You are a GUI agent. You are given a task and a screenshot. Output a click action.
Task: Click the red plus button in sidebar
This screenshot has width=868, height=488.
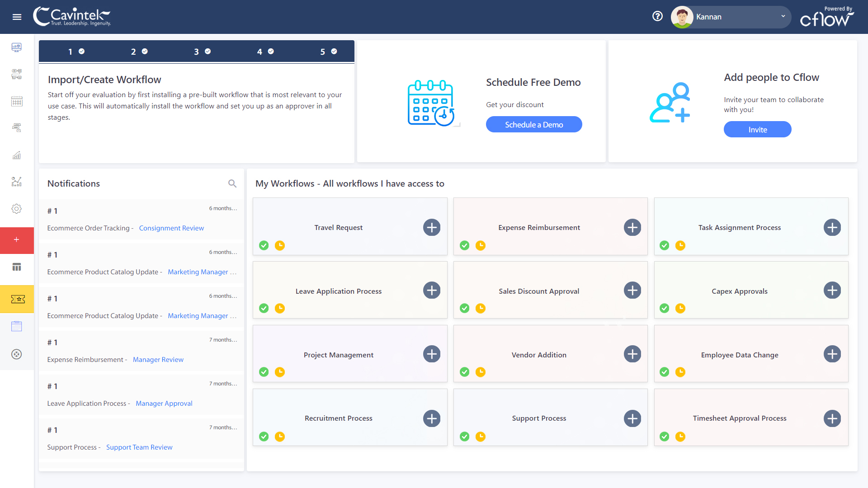coord(17,240)
